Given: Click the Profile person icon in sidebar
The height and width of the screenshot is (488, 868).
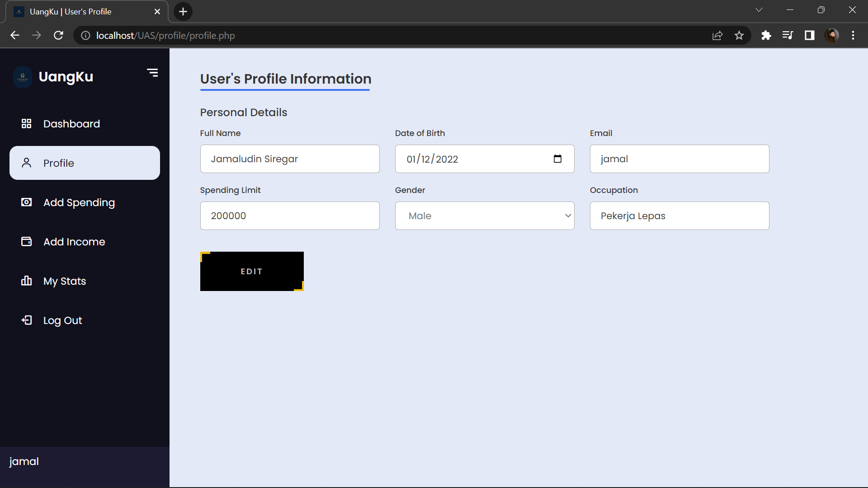Looking at the screenshot, I should [x=27, y=163].
